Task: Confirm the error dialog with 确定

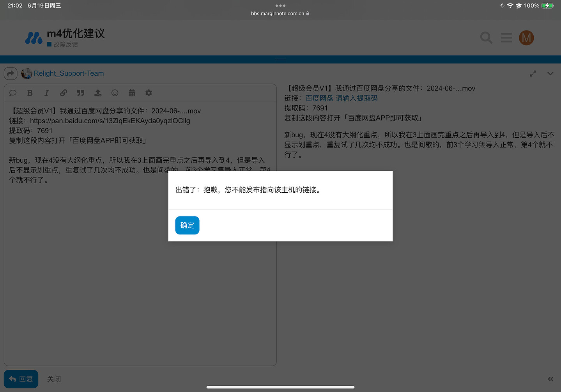Action: [187, 225]
